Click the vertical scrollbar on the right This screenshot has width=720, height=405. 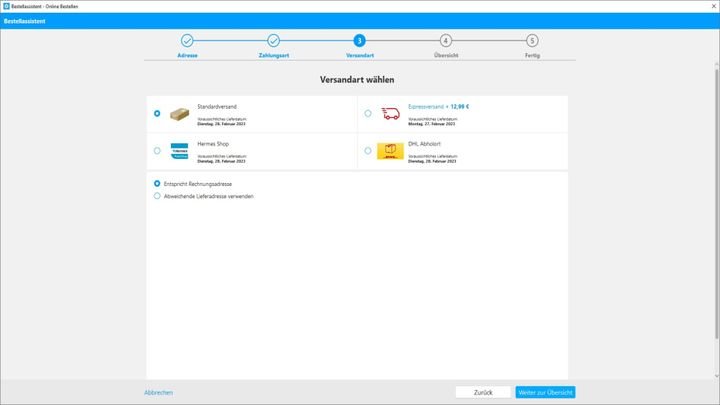point(716,202)
